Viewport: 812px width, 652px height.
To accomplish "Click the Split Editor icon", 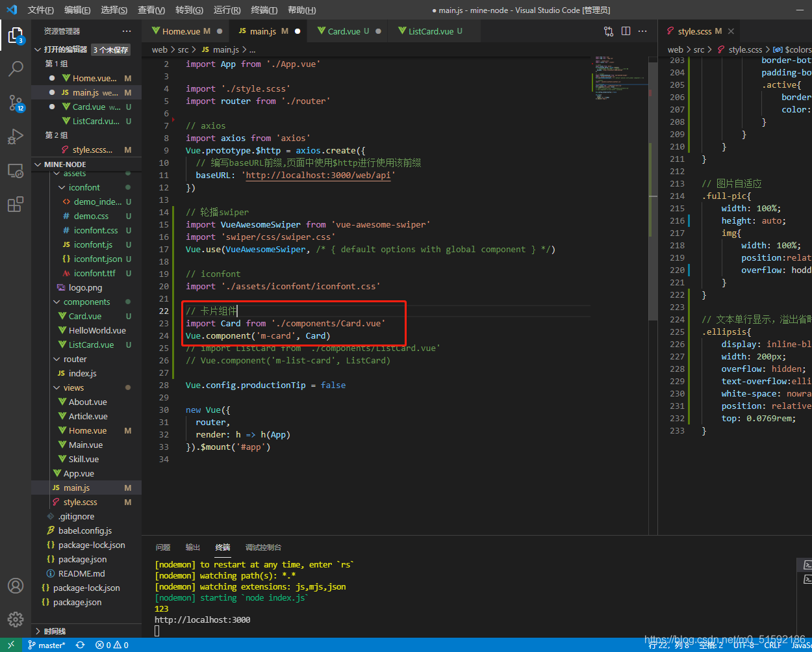I will coord(626,31).
